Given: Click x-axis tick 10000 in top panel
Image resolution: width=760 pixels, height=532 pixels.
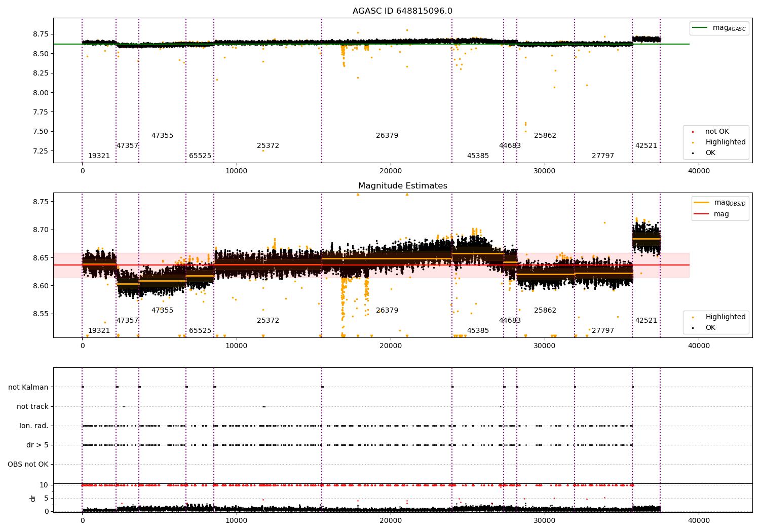Looking at the screenshot, I should click(x=237, y=171).
